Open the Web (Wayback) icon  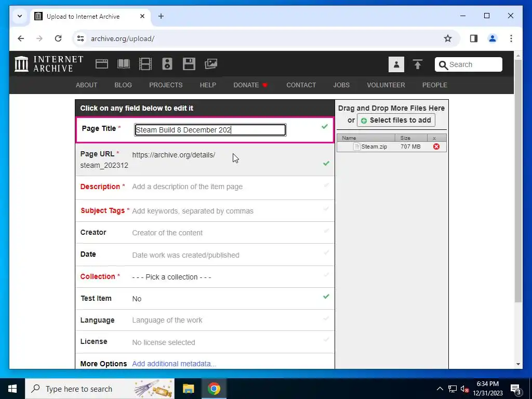pos(102,64)
